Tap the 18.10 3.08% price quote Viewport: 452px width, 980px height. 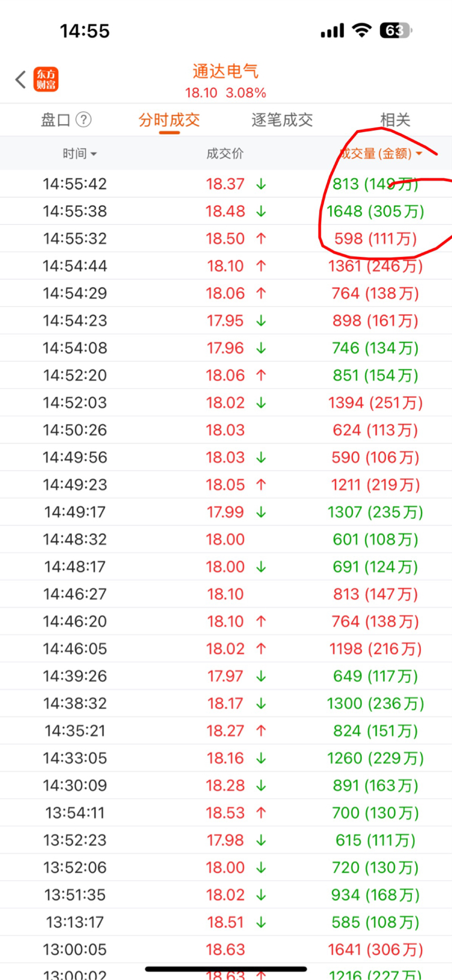pyautogui.click(x=225, y=93)
